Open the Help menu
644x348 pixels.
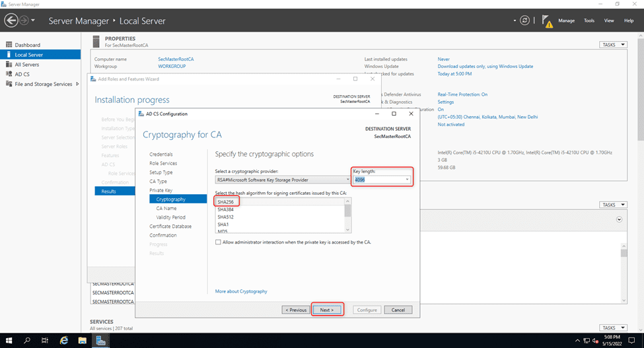tap(629, 20)
